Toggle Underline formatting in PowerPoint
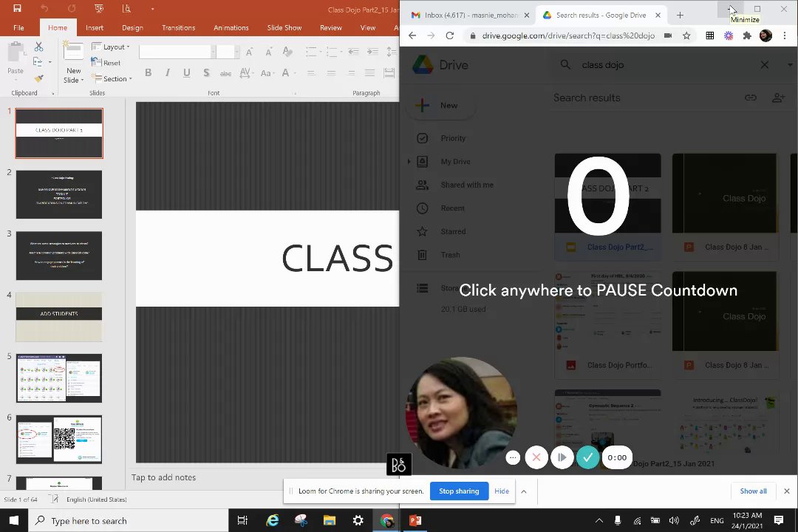 click(187, 73)
